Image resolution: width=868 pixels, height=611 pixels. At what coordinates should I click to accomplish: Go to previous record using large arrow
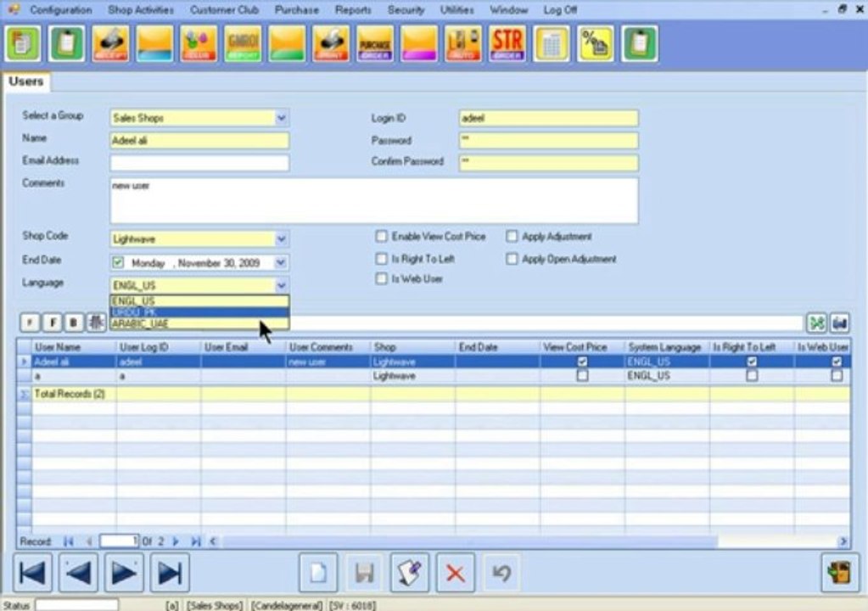tap(78, 572)
